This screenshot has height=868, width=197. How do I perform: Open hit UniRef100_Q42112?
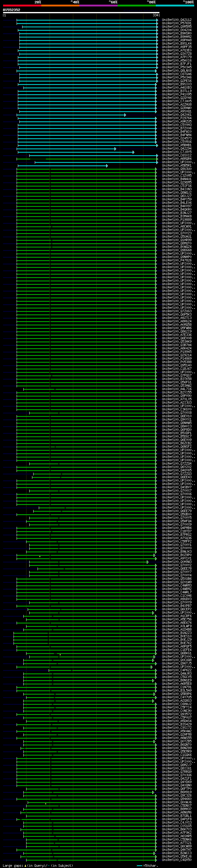pyautogui.click(x=176, y=20)
